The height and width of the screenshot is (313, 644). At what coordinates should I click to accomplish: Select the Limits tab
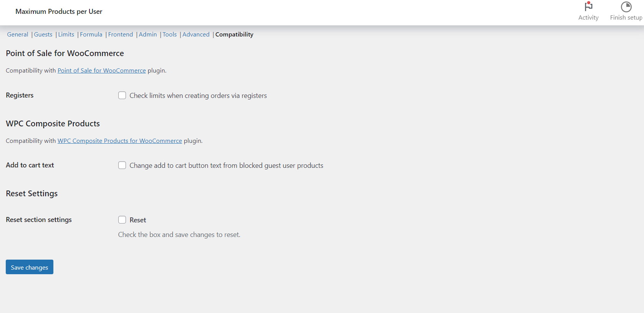66,34
